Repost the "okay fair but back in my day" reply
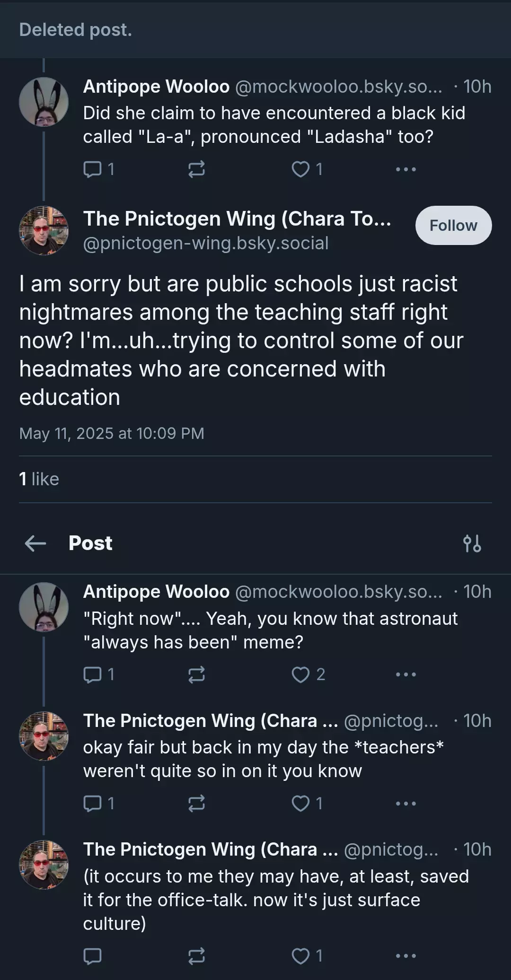 [x=196, y=803]
